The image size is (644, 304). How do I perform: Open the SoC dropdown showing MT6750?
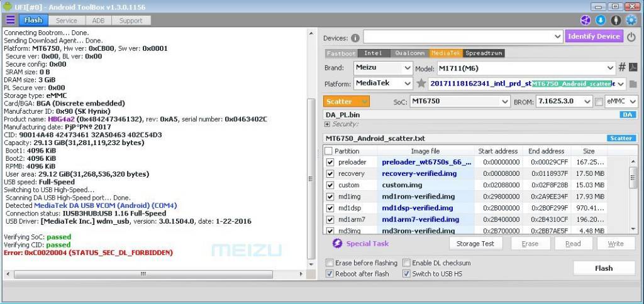pyautogui.click(x=460, y=101)
